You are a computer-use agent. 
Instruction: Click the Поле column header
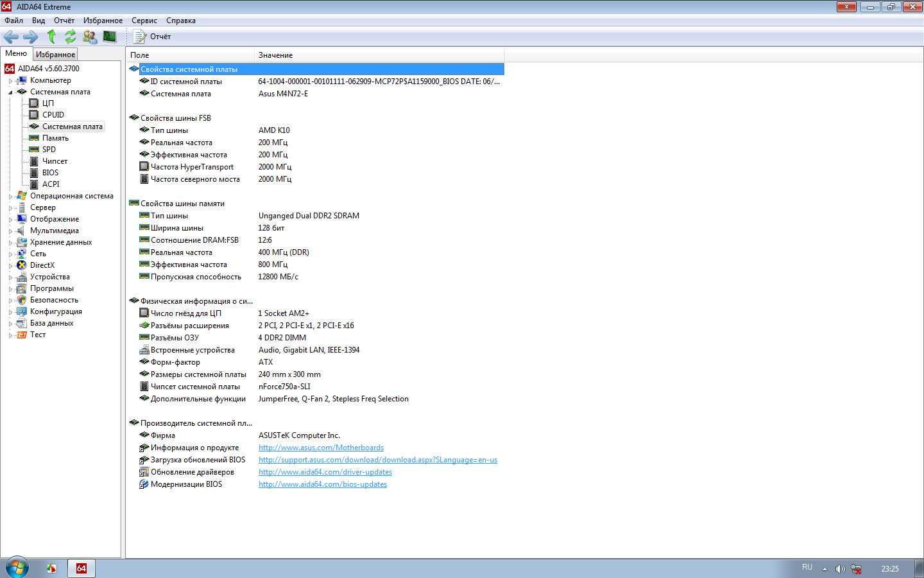click(x=191, y=55)
